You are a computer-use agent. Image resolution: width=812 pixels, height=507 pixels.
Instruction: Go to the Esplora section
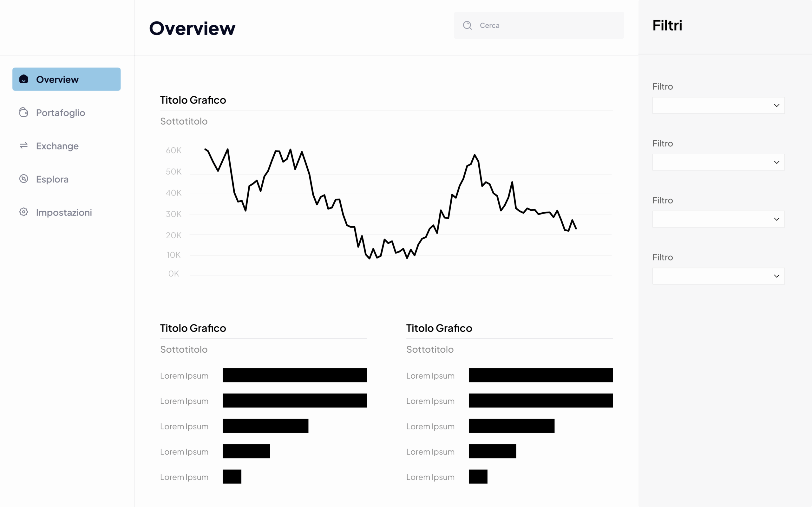pyautogui.click(x=52, y=179)
